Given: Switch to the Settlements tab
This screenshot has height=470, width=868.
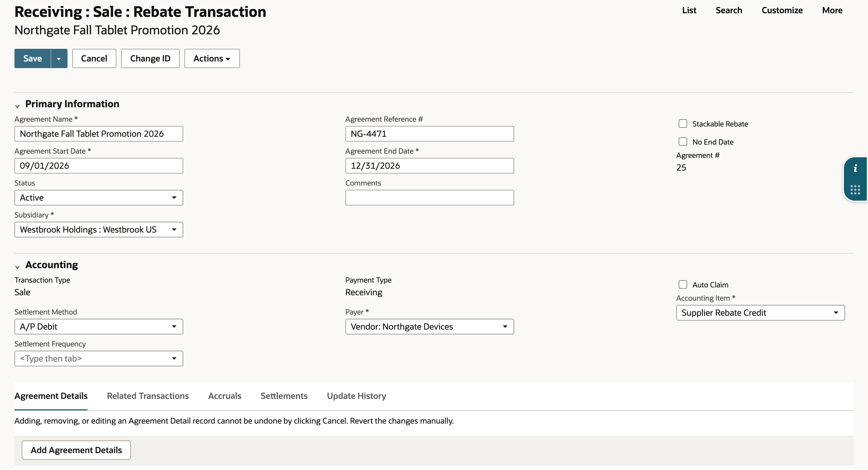Looking at the screenshot, I should [284, 396].
